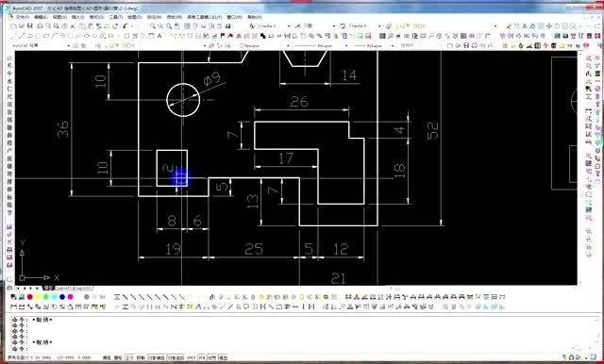Open the 燕秀工具箱 menu
Screen dimensions: 604x364
[x=204, y=17]
